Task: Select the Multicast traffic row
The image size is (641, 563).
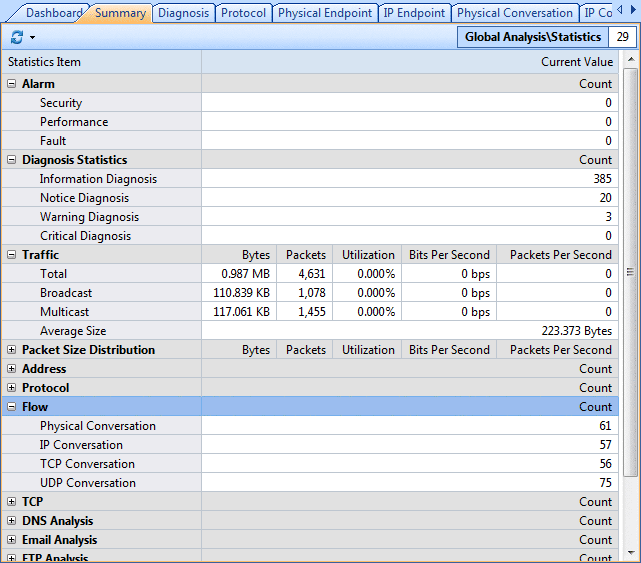Action: [310, 312]
